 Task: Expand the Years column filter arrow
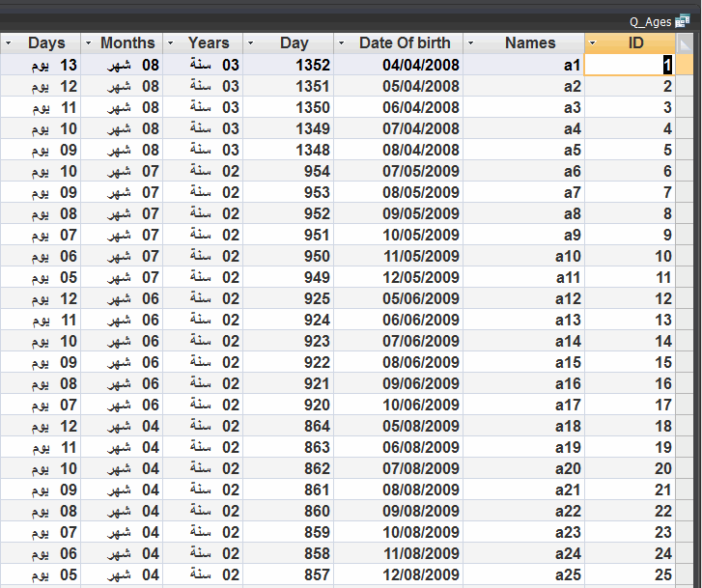[x=170, y=43]
